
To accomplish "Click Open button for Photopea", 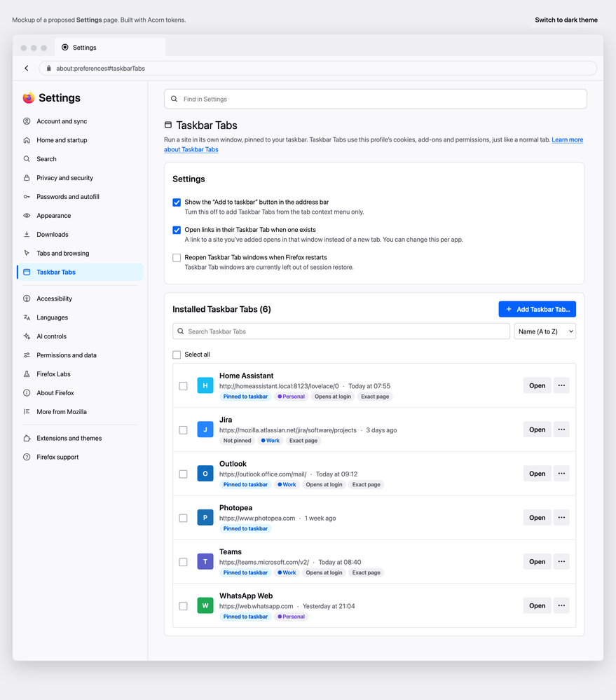I will (x=537, y=518).
